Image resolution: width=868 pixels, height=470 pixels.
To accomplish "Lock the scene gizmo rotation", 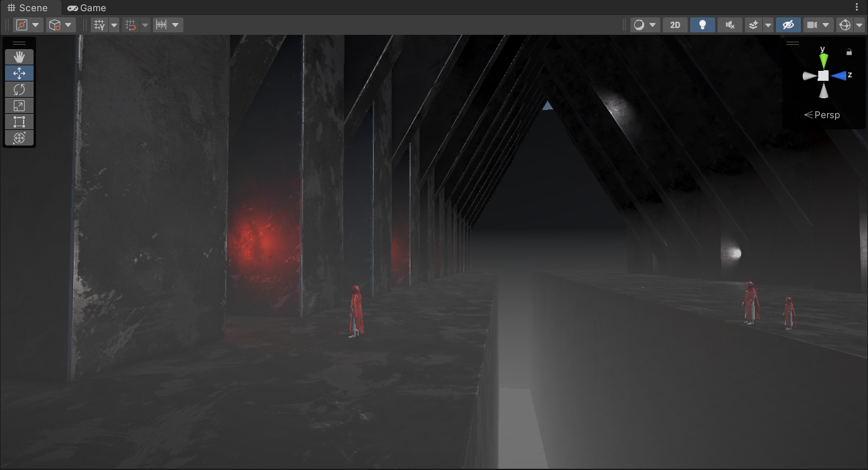I will (849, 52).
